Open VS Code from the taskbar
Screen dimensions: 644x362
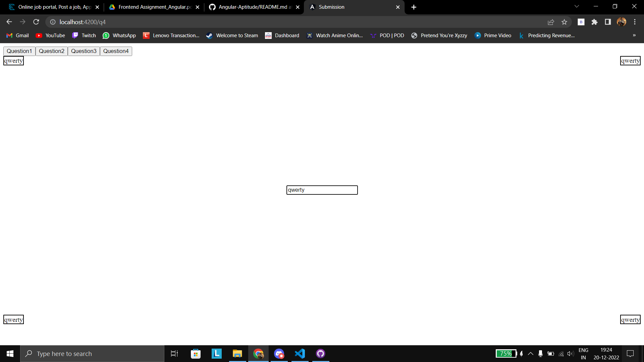click(300, 353)
